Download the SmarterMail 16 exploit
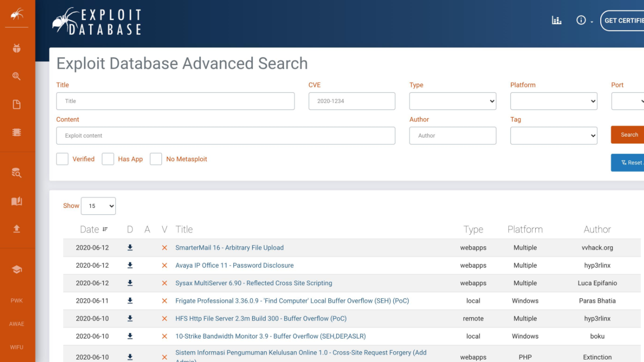Image resolution: width=644 pixels, height=362 pixels. [130, 247]
